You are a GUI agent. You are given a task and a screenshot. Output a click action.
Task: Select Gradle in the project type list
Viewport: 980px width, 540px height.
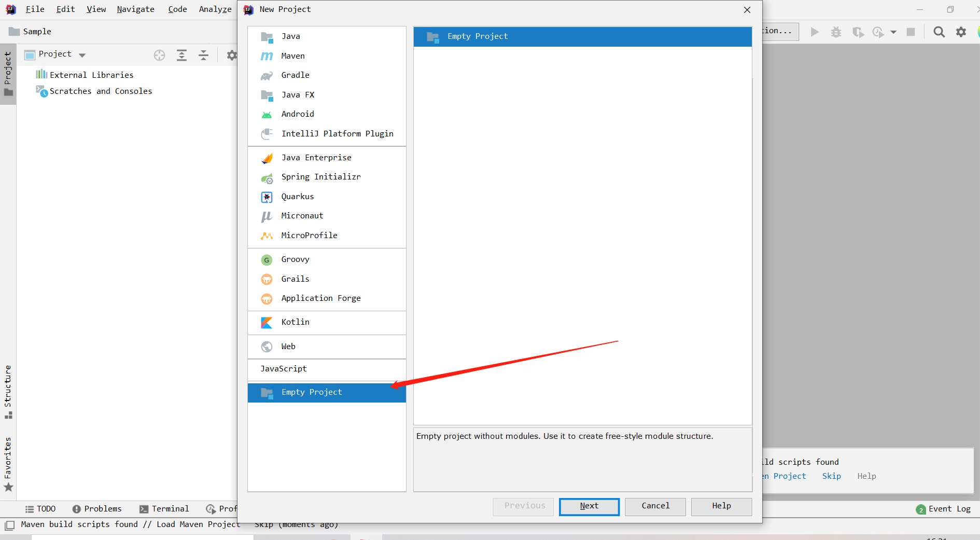click(327, 75)
